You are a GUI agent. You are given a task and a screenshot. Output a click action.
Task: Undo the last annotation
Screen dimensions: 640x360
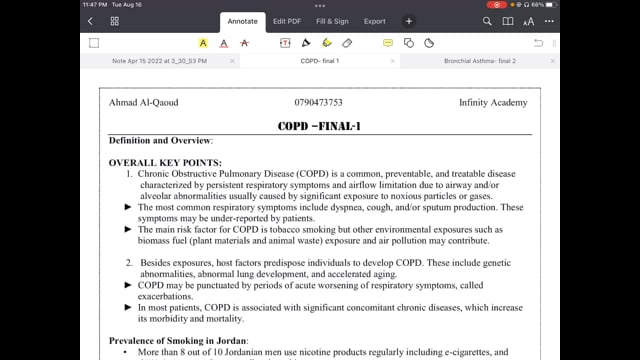[x=538, y=43]
